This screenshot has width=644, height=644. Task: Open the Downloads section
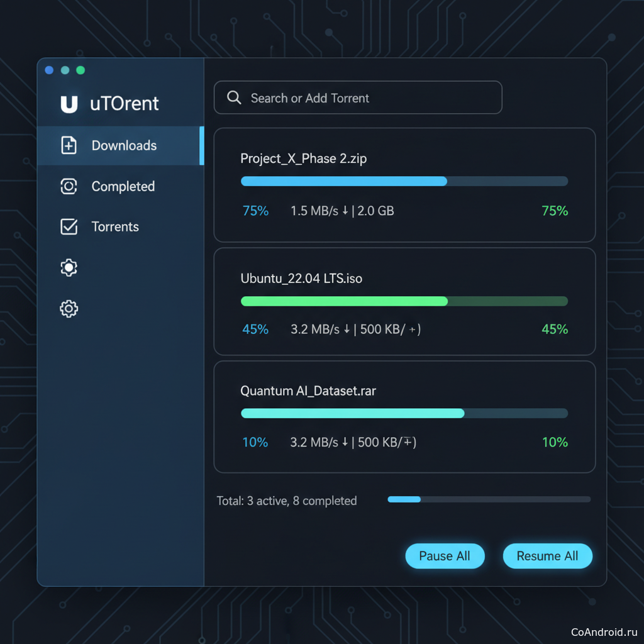(124, 145)
